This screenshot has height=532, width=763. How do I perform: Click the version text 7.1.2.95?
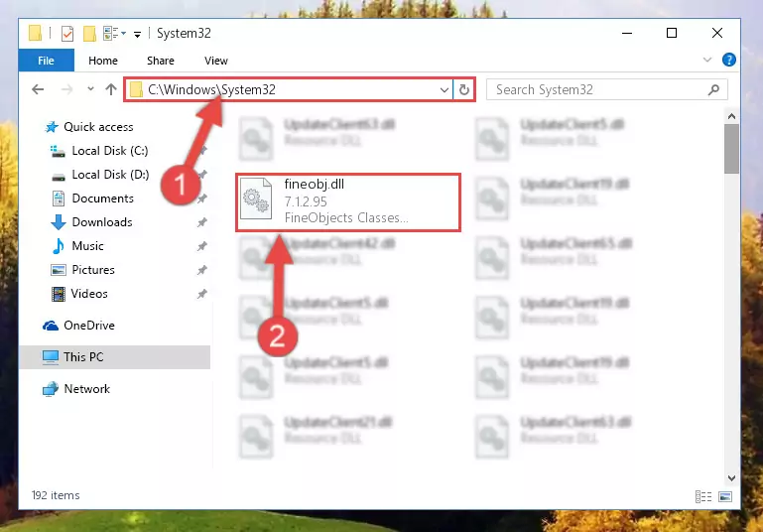306,202
